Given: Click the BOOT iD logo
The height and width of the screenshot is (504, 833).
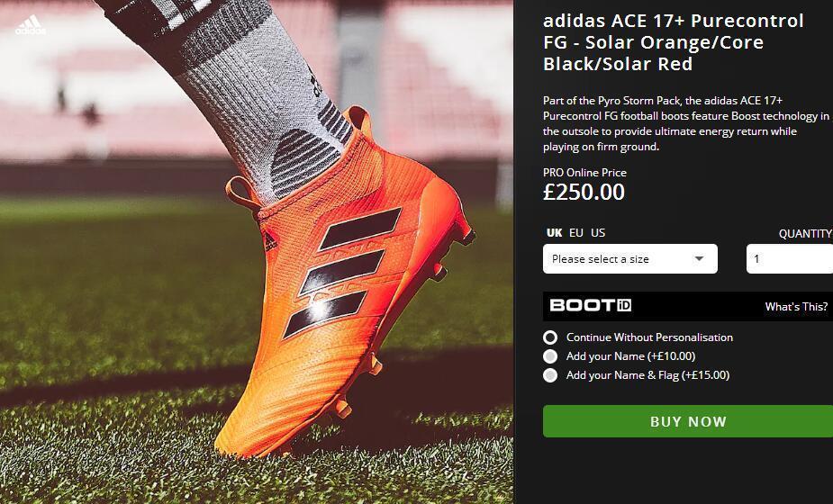Looking at the screenshot, I should 590,305.
